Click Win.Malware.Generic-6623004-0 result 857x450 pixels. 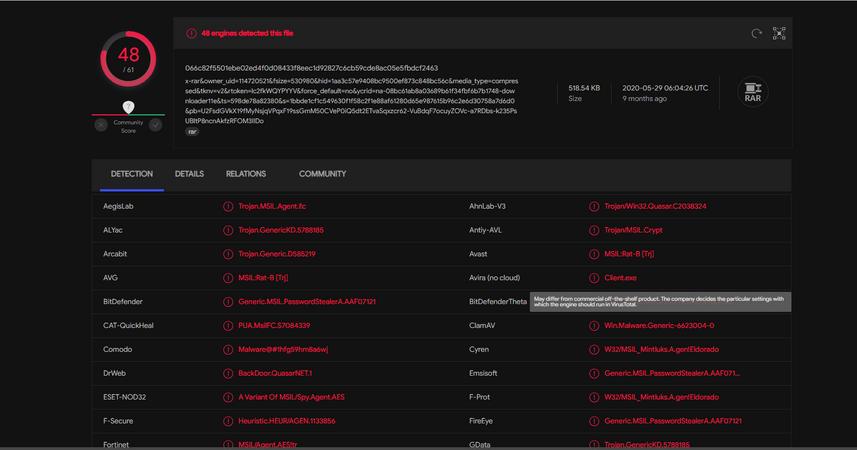click(659, 326)
